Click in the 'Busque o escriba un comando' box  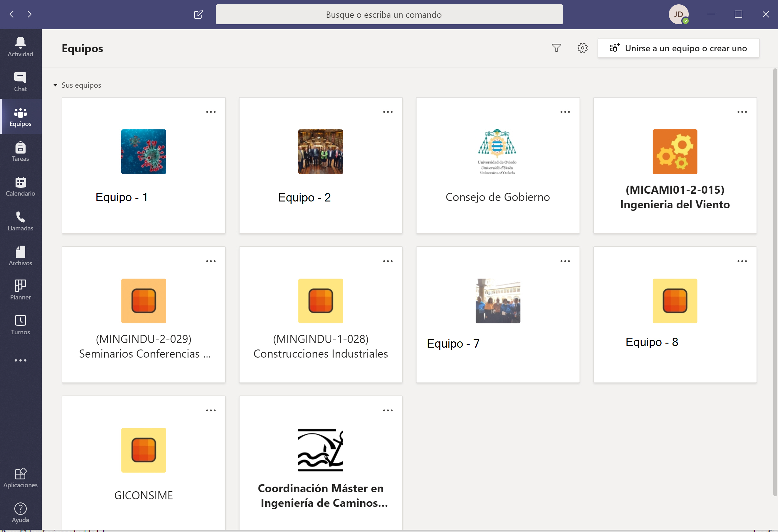pos(389,14)
